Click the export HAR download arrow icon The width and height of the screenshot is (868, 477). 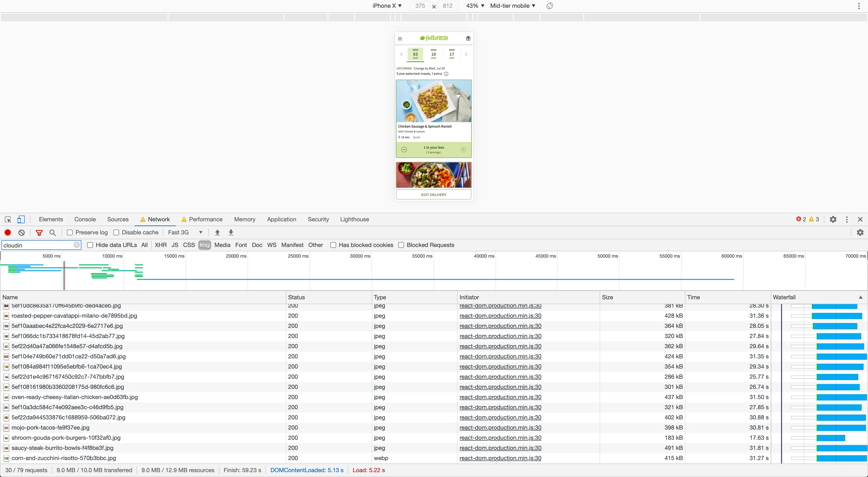(231, 232)
